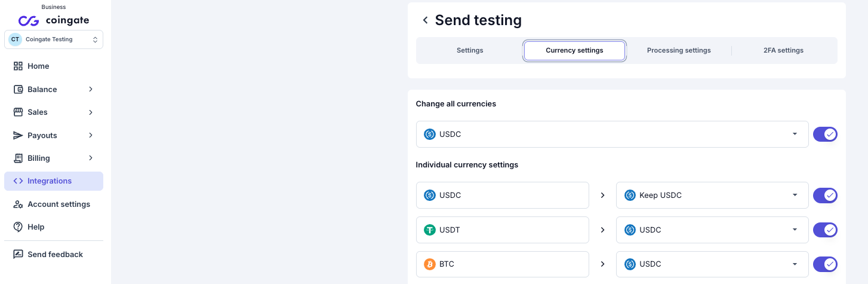
Task: Disable the Change all currencies toggle
Action: (825, 135)
